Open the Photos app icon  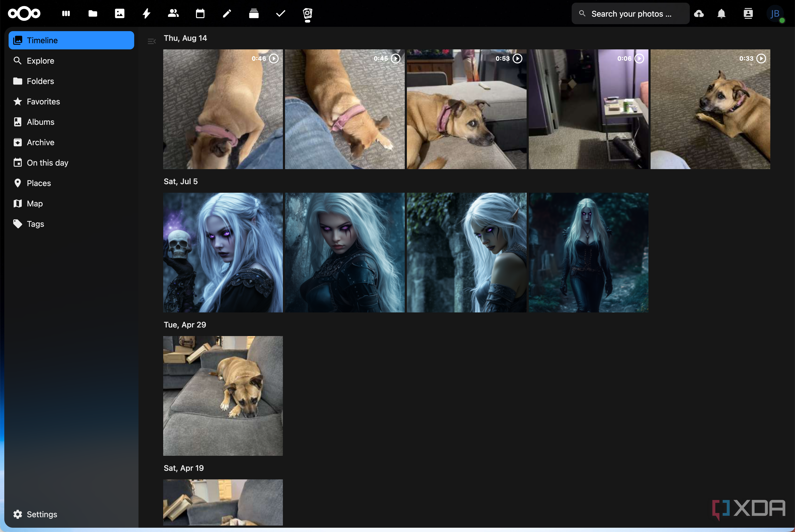tap(120, 14)
